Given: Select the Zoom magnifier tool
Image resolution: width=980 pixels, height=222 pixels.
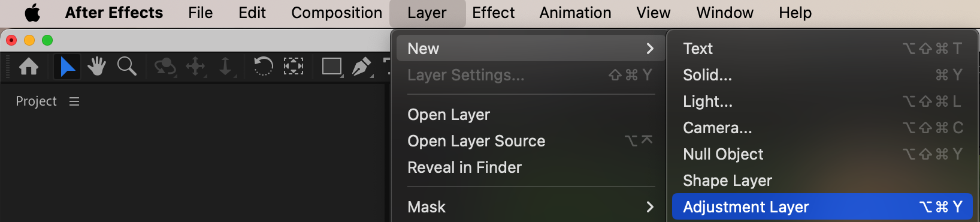Looking at the screenshot, I should 126,66.
